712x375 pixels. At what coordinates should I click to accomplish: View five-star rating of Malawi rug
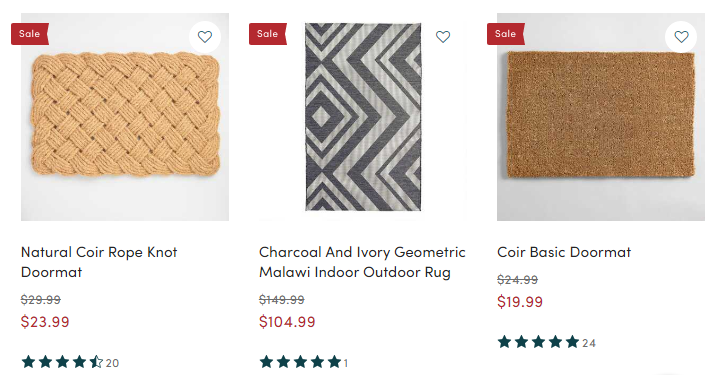tap(300, 362)
